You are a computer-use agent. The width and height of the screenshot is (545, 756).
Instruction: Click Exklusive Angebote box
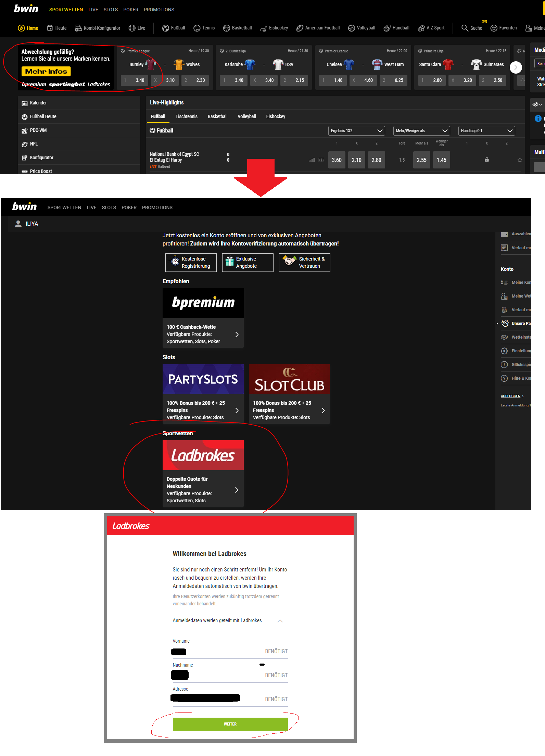[248, 263]
